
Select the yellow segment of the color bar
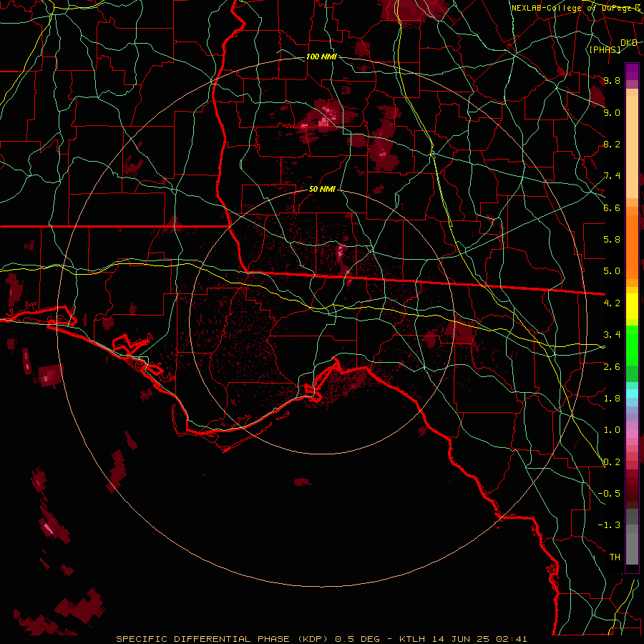pos(632,306)
